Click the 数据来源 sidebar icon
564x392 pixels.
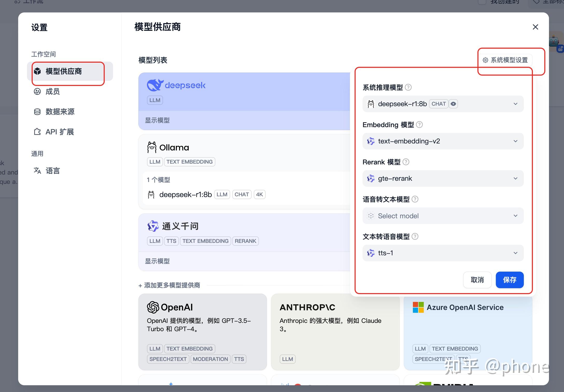tap(37, 112)
